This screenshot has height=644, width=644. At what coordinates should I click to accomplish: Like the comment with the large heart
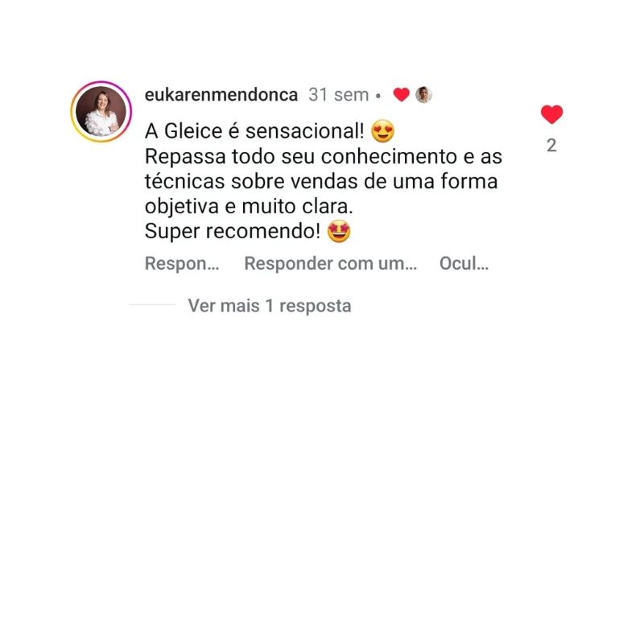(551, 114)
